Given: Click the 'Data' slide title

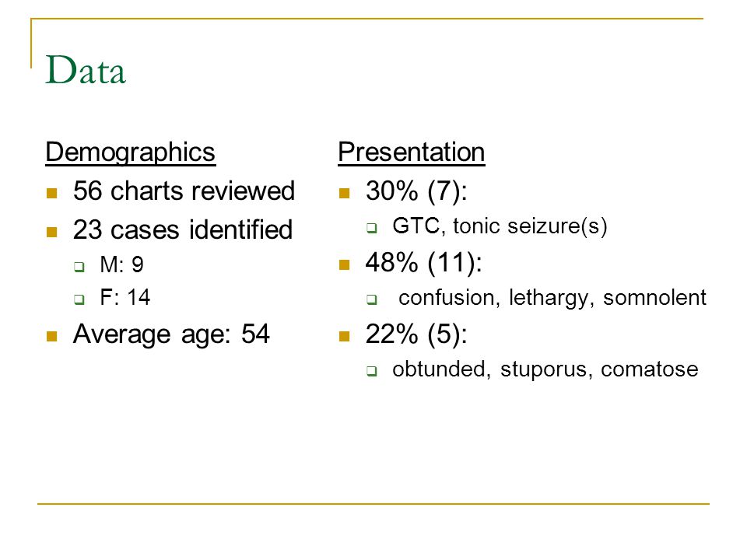Looking at the screenshot, I should (86, 70).
